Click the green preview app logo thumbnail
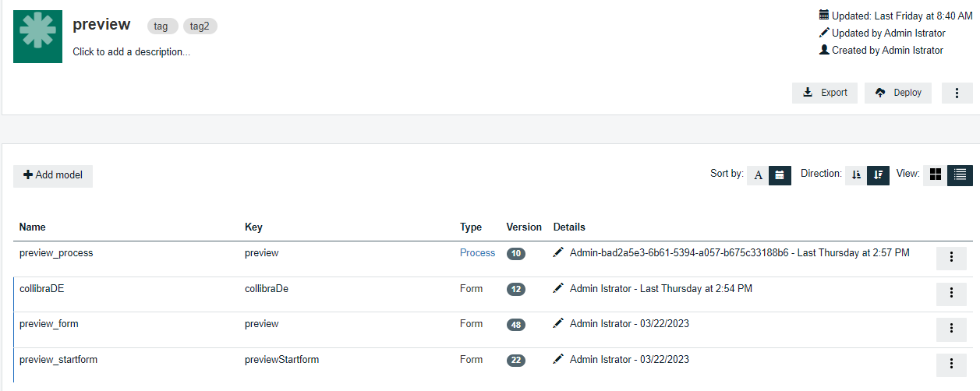 pos(37,37)
